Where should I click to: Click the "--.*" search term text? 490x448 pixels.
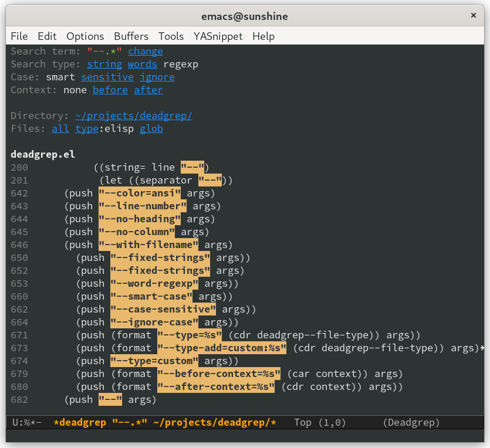pyautogui.click(x=104, y=51)
